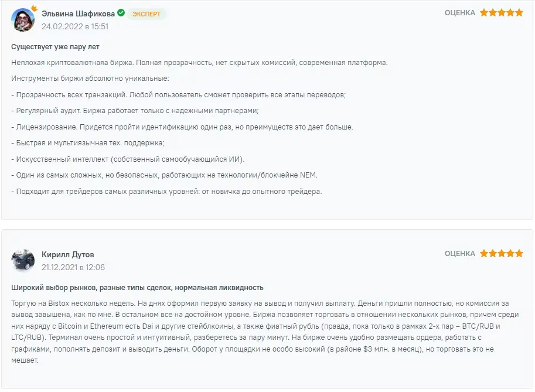Click the fifth star in Кирилл's rating
Screen dimensions: 535x392
519,253
